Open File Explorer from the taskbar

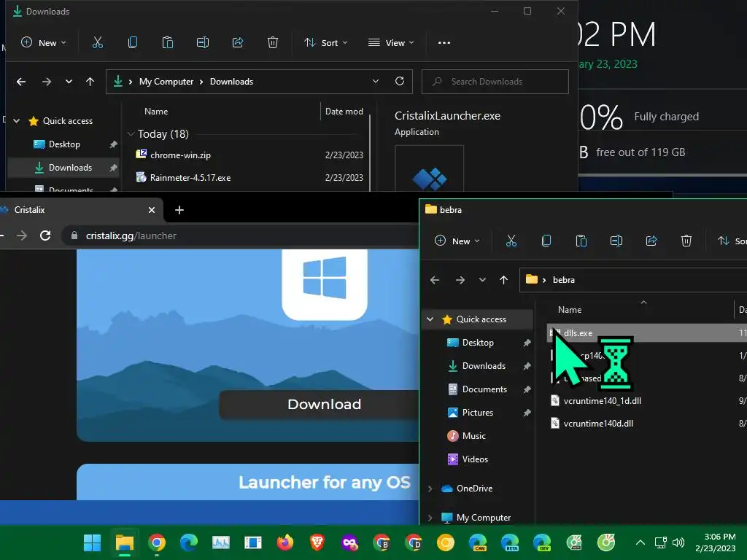coord(124,542)
